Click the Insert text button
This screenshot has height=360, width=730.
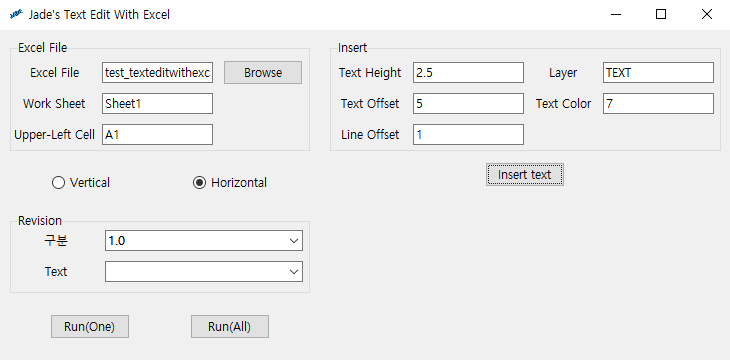pos(525,175)
